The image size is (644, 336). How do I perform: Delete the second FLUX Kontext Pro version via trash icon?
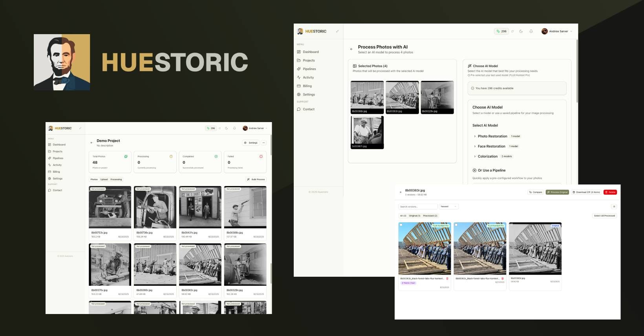[x=502, y=279]
